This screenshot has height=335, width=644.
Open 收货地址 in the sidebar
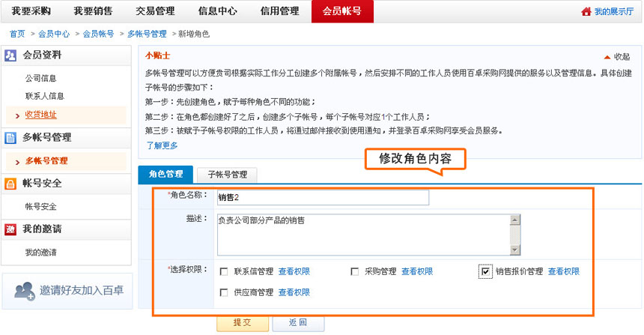(x=40, y=115)
